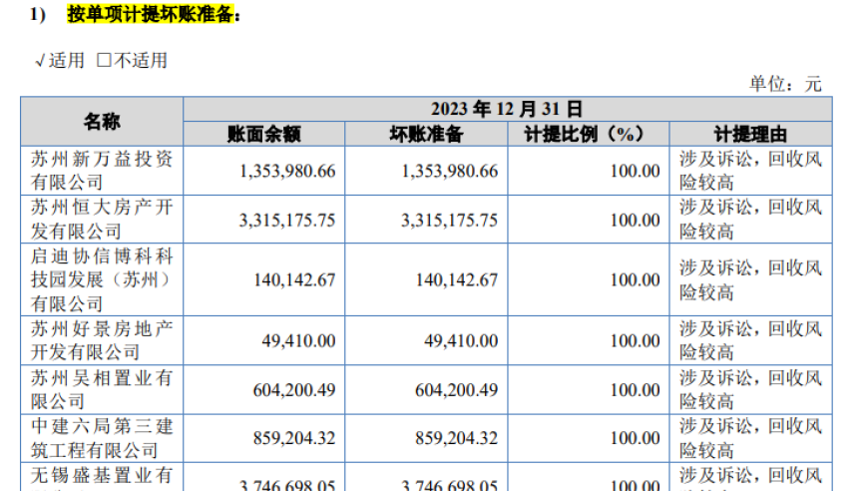Image resolution: width=868 pixels, height=491 pixels.
Task: Select the 苏州新万益投资有限公司 name cell
Action: [102, 171]
